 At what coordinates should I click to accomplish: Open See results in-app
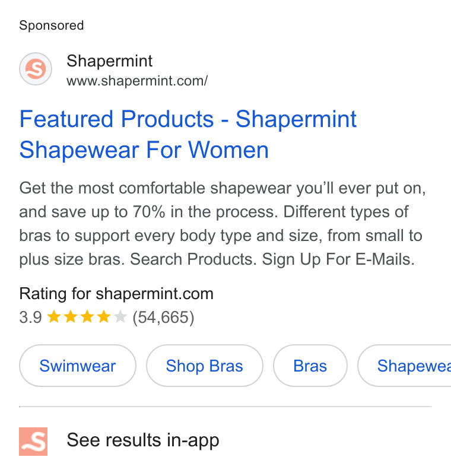pyautogui.click(x=142, y=440)
